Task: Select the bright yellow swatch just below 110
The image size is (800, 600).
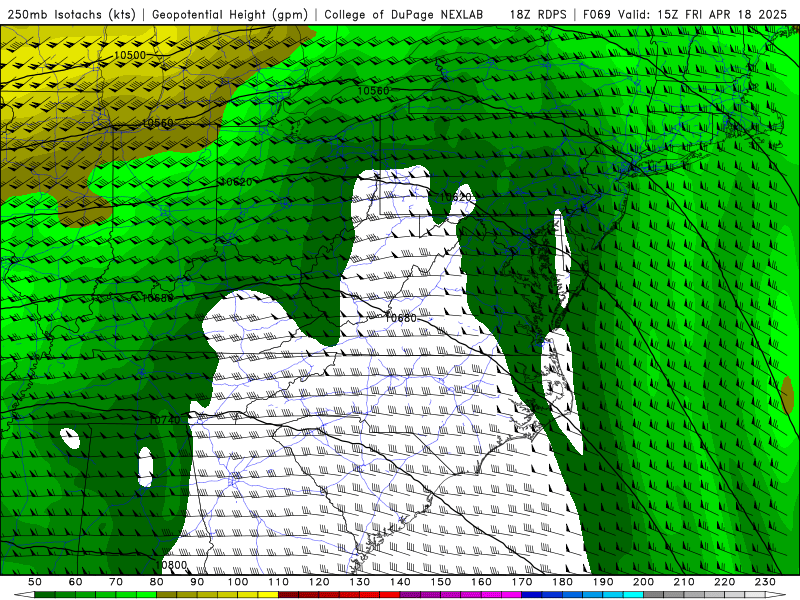Action: [x=268, y=595]
